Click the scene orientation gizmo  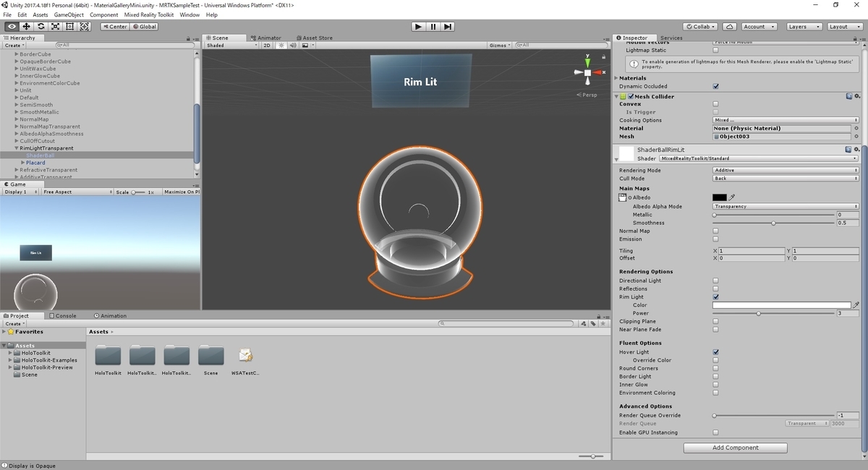[587, 72]
